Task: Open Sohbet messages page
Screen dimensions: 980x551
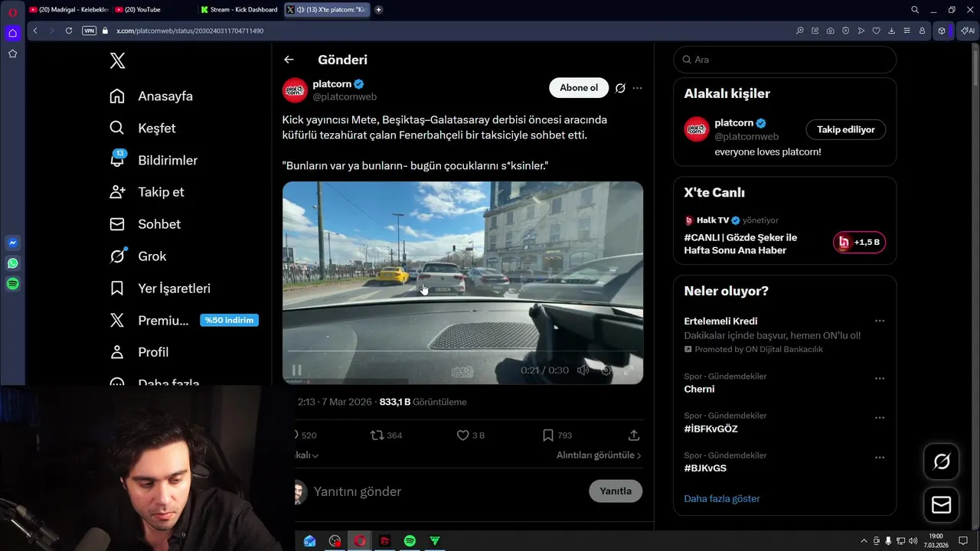Action: click(x=145, y=224)
